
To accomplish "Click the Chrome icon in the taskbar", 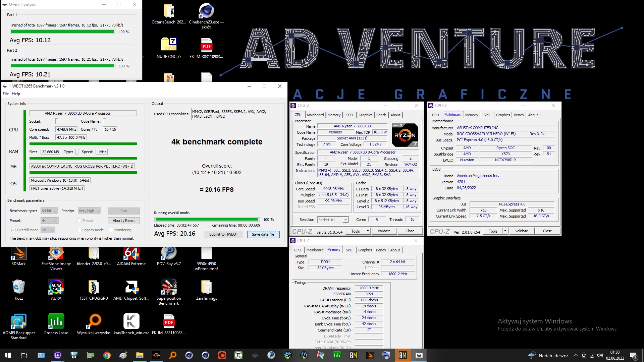I will pyautogui.click(x=107, y=355).
